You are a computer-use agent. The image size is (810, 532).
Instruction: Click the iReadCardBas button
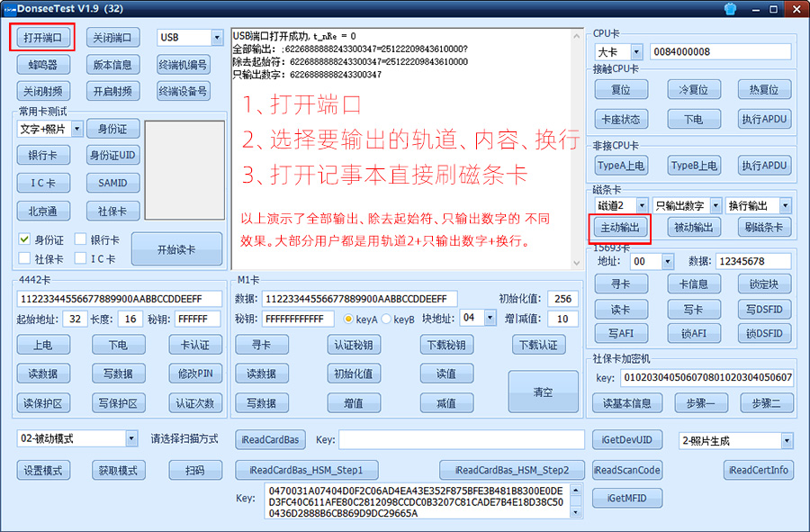(270, 440)
